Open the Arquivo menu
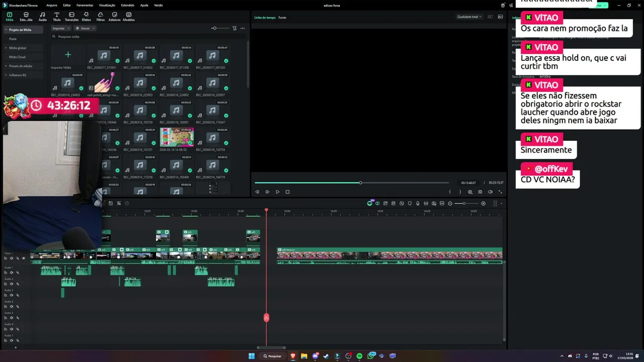 coord(51,5)
